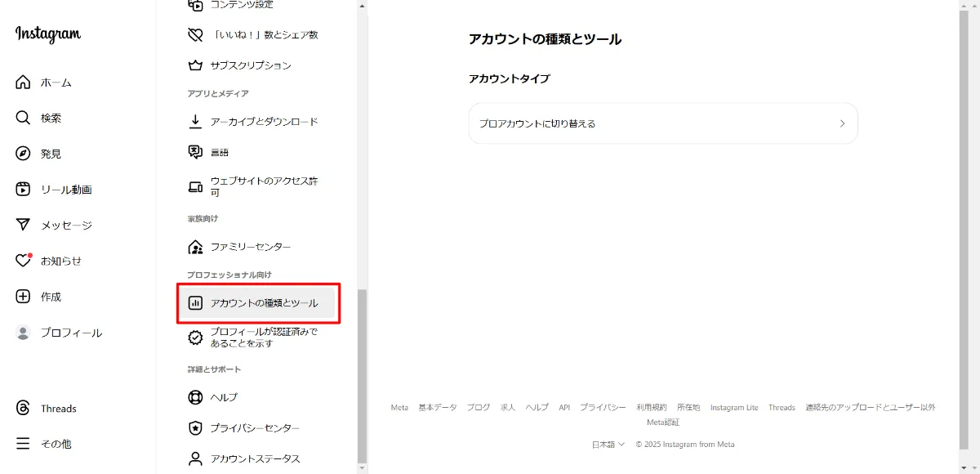Click the lifebuoy icon beside ヘルプ
The height and width of the screenshot is (474, 980).
(x=195, y=397)
